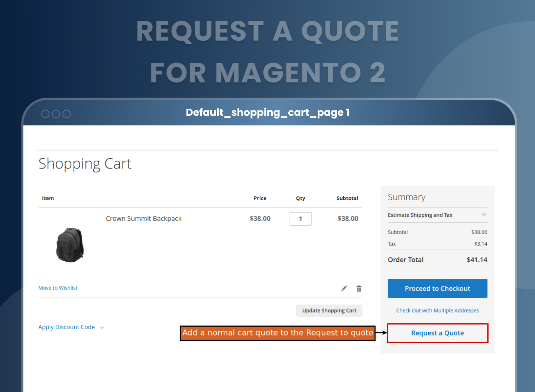Click Proceed to Checkout

437,288
